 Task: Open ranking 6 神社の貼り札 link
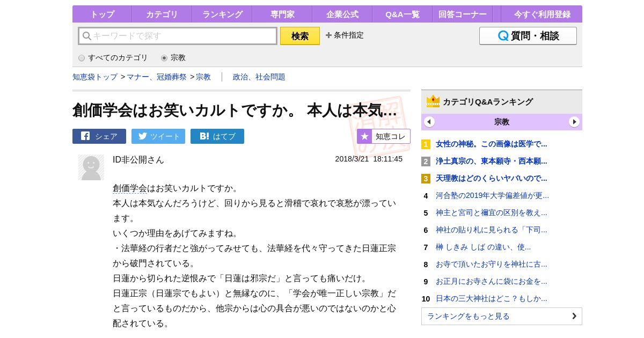point(492,230)
